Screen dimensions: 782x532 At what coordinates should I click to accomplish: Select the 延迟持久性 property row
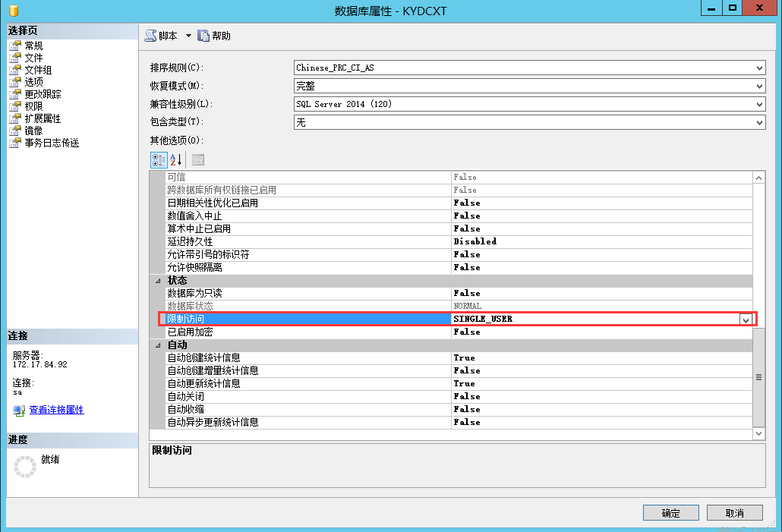click(459, 242)
